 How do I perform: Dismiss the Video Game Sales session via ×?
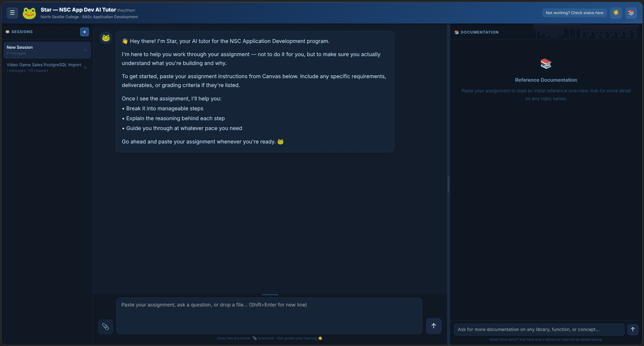85,67
